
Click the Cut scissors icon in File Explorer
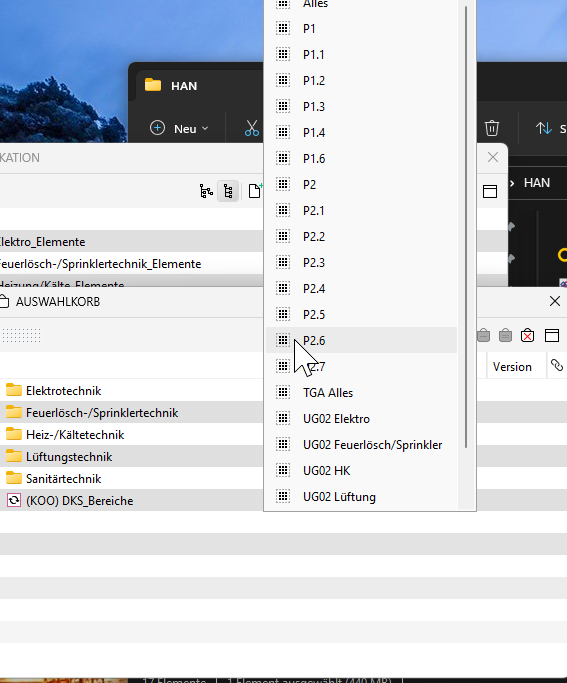point(252,128)
